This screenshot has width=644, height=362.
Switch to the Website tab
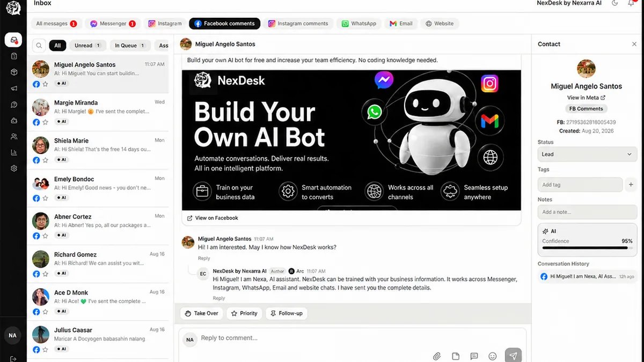(440, 24)
